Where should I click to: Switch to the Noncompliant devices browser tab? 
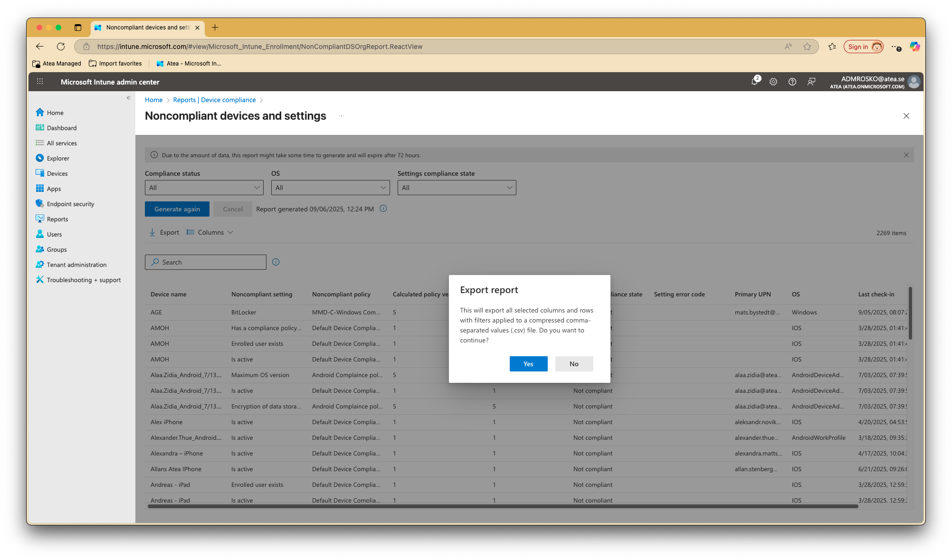pos(145,28)
